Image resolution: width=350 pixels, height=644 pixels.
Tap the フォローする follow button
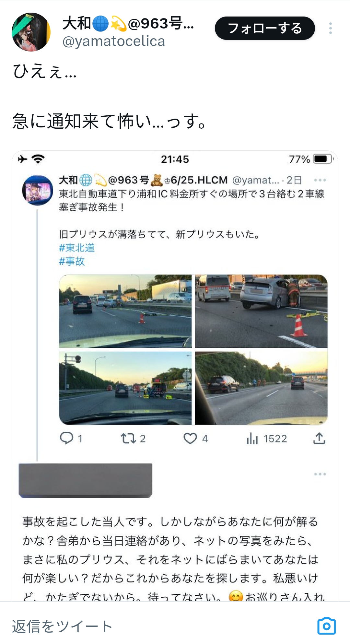pos(265,29)
